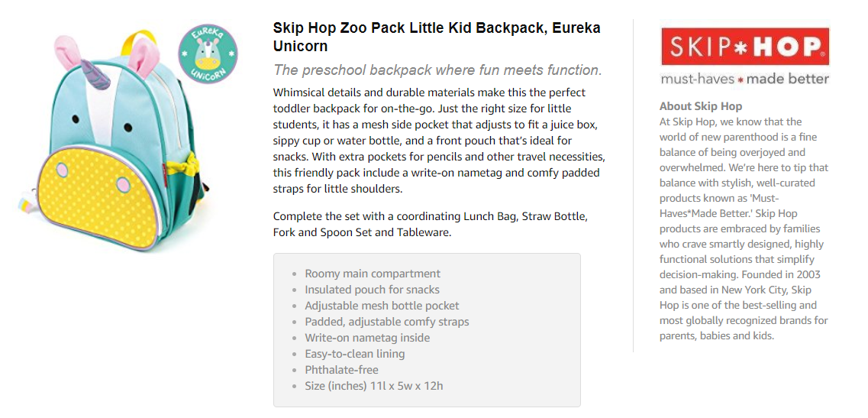Click the Roomy main compartment bullet

coord(373,274)
